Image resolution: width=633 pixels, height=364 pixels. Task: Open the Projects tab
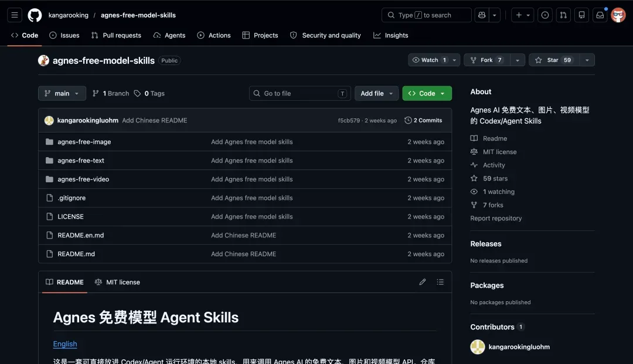coord(260,36)
